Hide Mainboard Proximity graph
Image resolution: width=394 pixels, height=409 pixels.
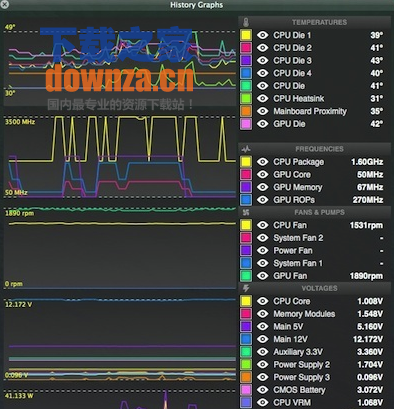[x=263, y=111]
